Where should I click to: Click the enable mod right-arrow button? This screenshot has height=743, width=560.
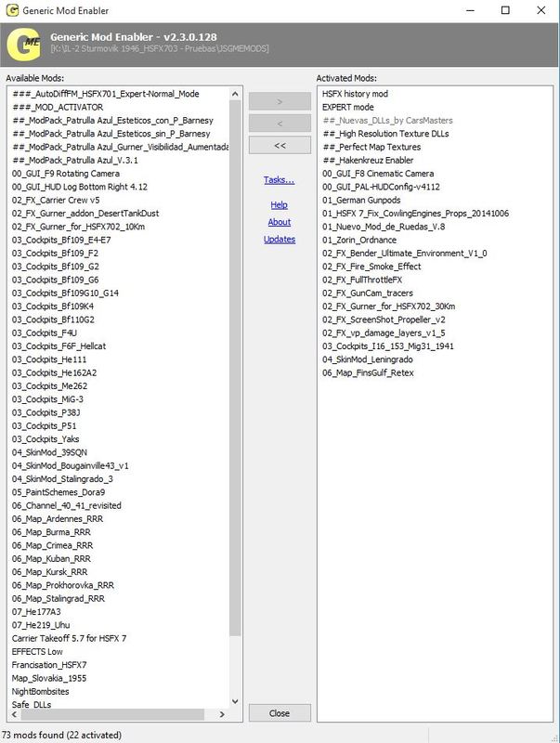[x=280, y=101]
